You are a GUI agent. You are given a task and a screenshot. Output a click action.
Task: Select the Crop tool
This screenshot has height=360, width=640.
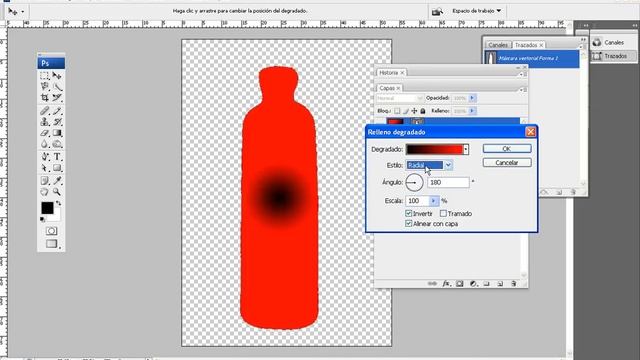tap(44, 98)
